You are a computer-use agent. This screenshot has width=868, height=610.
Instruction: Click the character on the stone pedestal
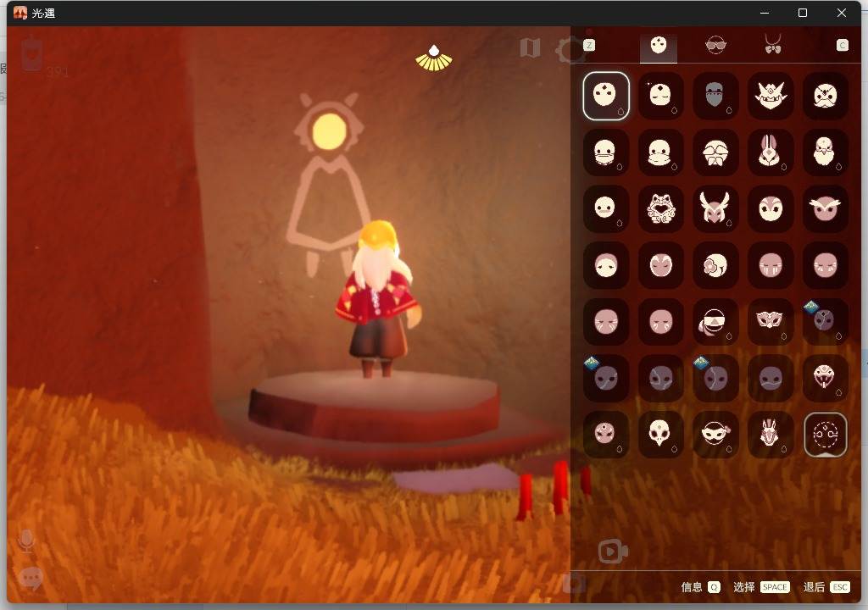[x=377, y=299]
